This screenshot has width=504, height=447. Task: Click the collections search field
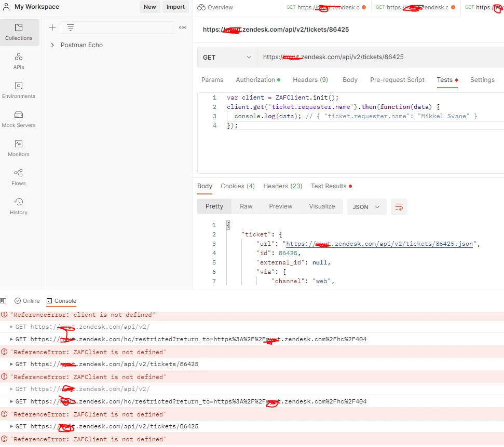pos(117,27)
